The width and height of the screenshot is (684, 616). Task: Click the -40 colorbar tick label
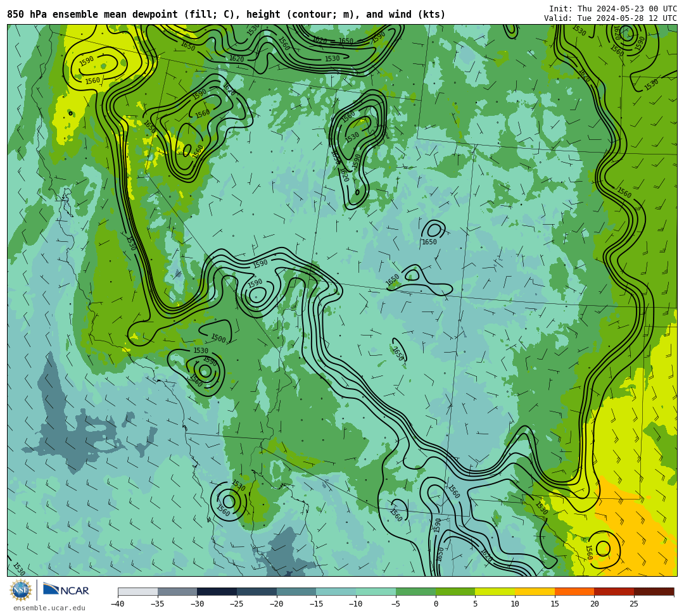point(118,604)
